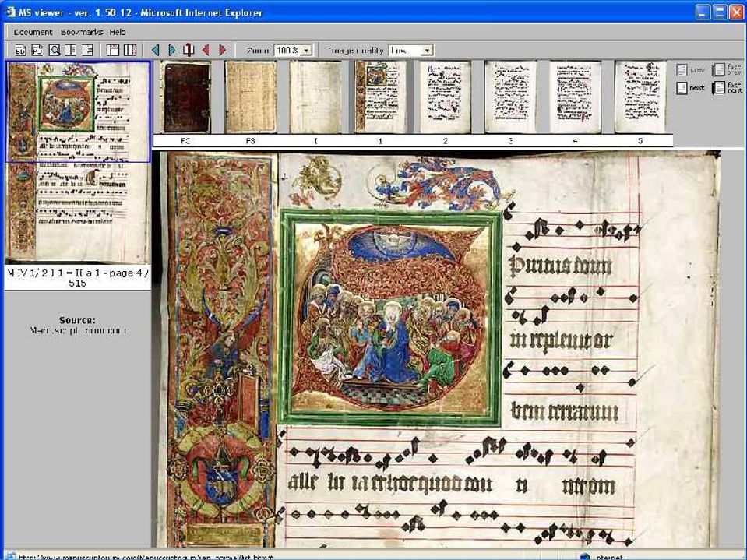The image size is (747, 560).
Task: Open the Bookmarks menu
Action: (x=82, y=32)
